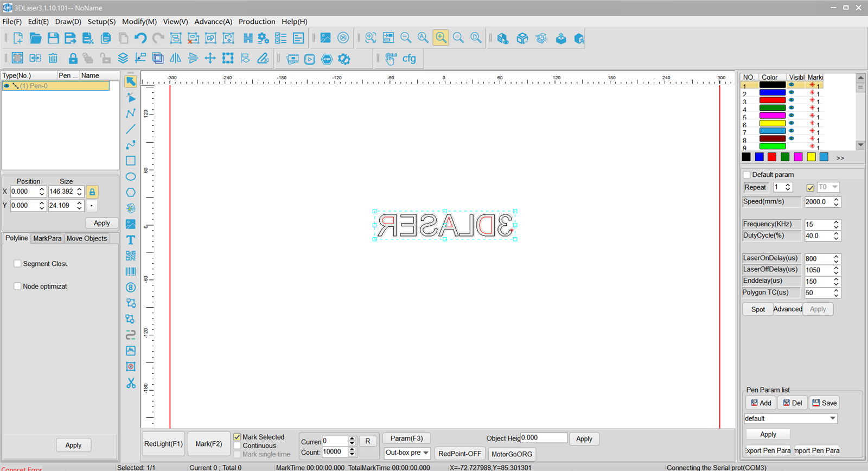868x471 pixels.
Task: Hide pen 1 black using its eye icon
Action: (x=792, y=85)
